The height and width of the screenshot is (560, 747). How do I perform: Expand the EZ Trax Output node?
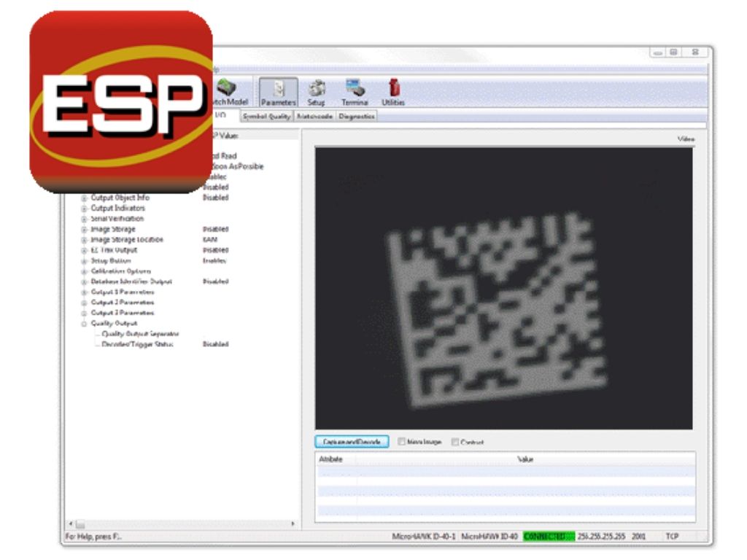coord(84,251)
